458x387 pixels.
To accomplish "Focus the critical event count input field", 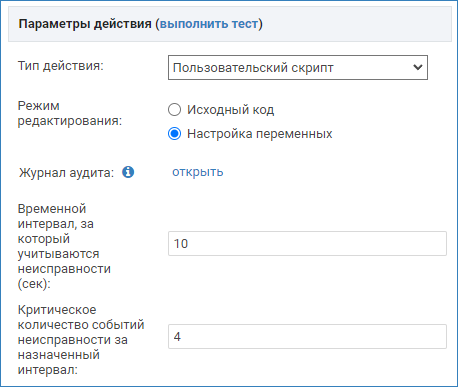I will (x=307, y=337).
